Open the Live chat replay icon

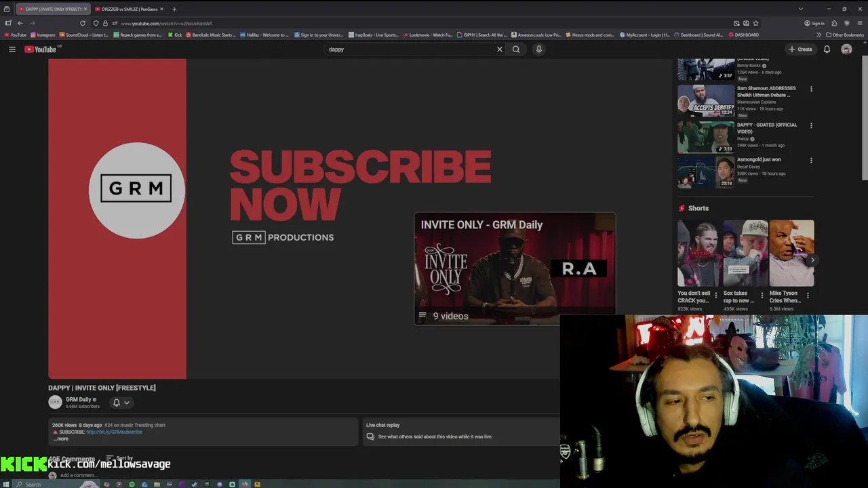point(370,436)
